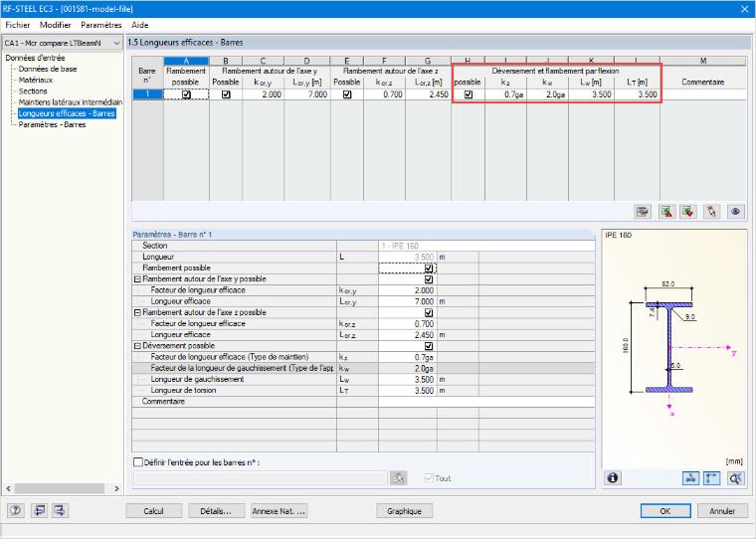Screen dimensions: 756x539
Task: Click column A header in the table
Action: pos(186,61)
